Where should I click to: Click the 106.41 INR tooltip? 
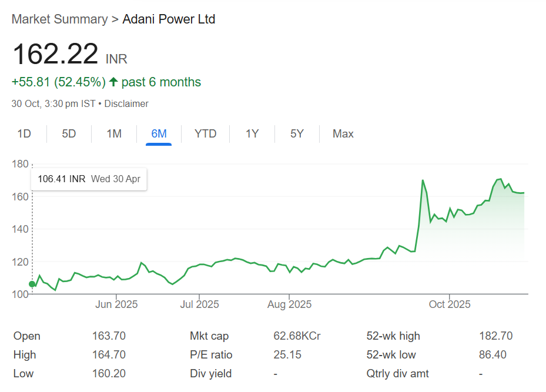(x=89, y=179)
